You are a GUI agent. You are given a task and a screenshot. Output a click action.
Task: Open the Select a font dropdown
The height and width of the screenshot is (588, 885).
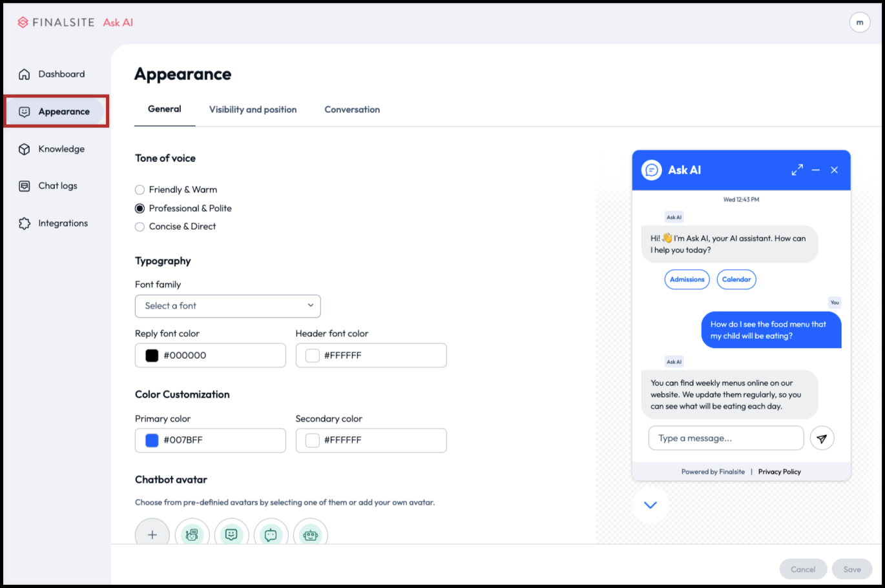coord(227,306)
